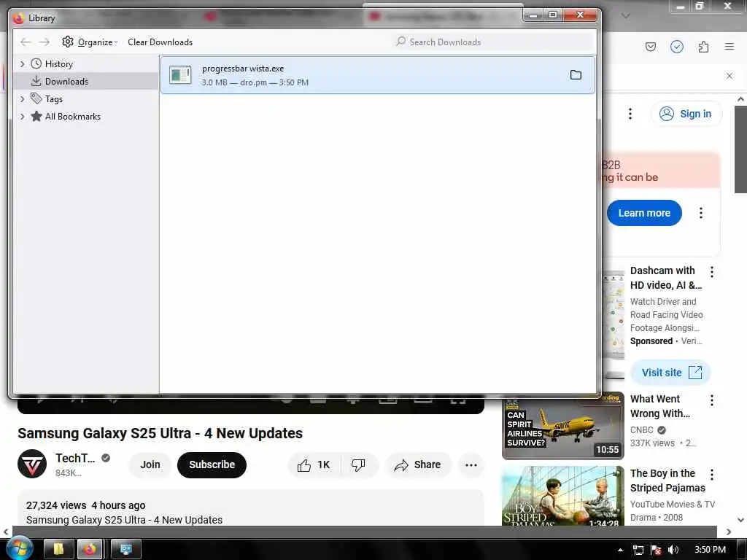747x560 pixels.
Task: Open the Dashcam with HD video ad title
Action: click(665, 278)
